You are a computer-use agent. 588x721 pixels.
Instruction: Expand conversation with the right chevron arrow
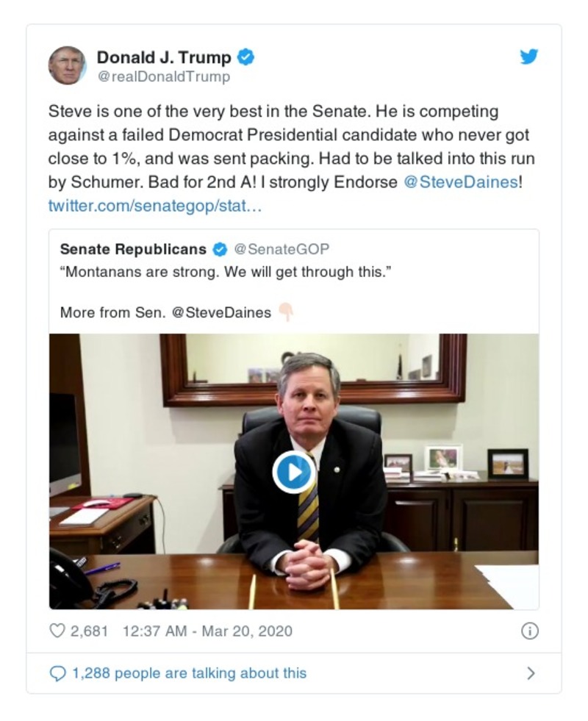pyautogui.click(x=531, y=673)
